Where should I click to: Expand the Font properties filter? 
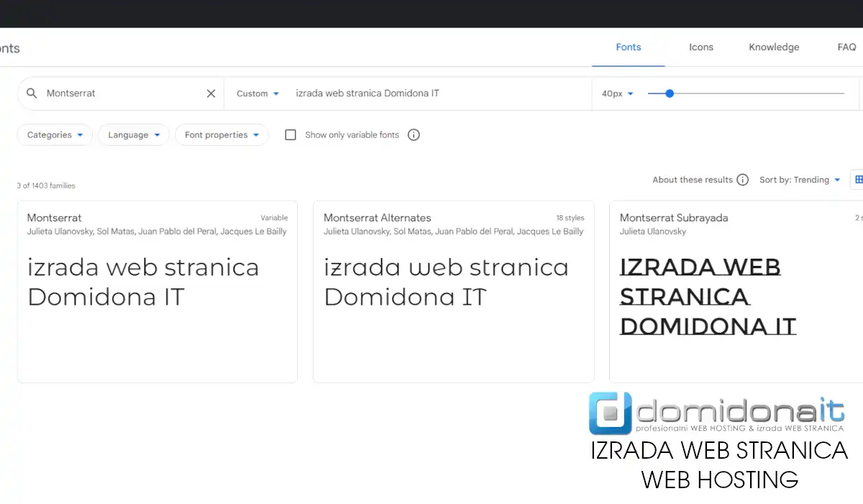(x=222, y=134)
